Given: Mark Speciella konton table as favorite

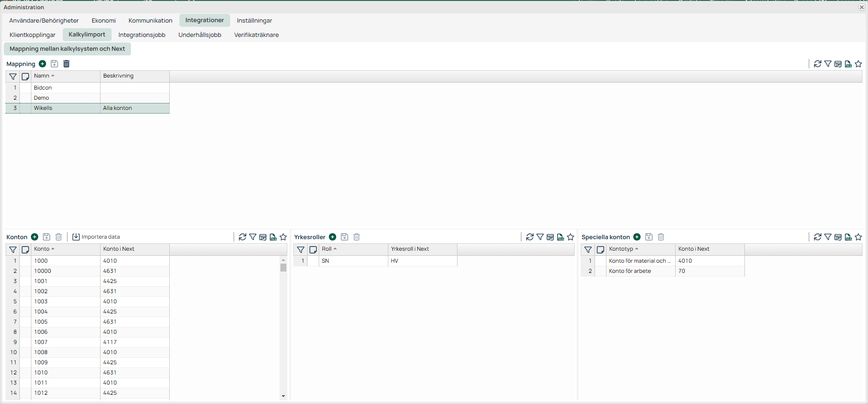Looking at the screenshot, I should [x=858, y=237].
